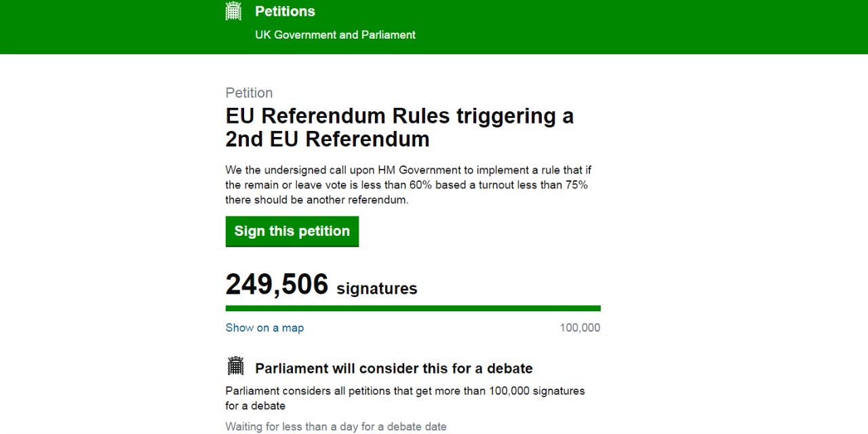Open the 'Petitions' heading link
Viewport: 868px width, 434px height.
coord(285,11)
